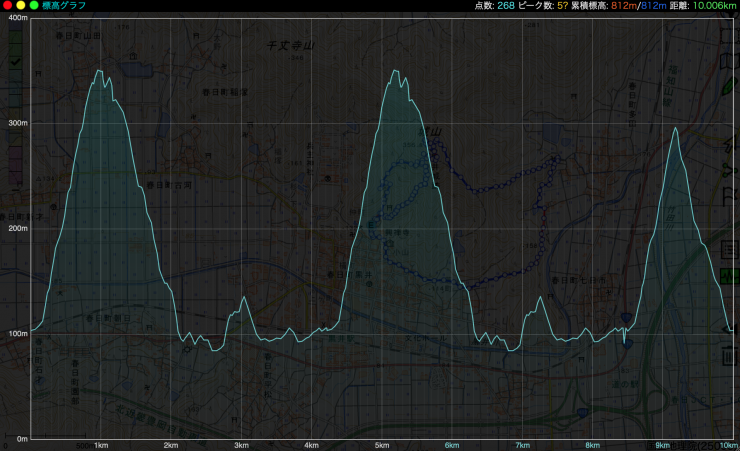
Task: Click the yellow minimize button in title bar
Action: pyautogui.click(x=20, y=6)
